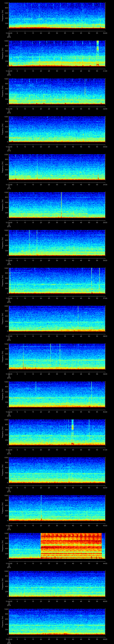Image resolution: width=114 pixels, height=644 pixels.
Task: Click the 10:35:00 start time label
Action: tap(9, 260)
